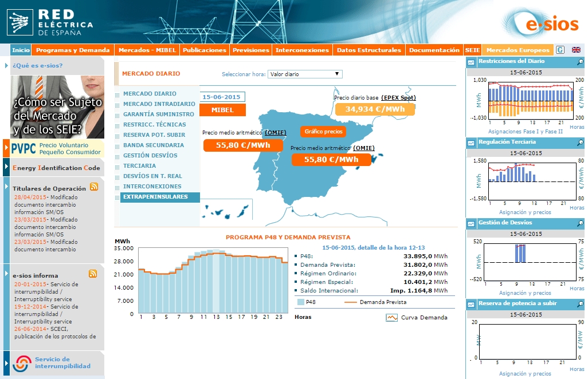This screenshot has height=379, width=588.
Task: Open the Seleccionar hora dropdown
Action: click(305, 74)
